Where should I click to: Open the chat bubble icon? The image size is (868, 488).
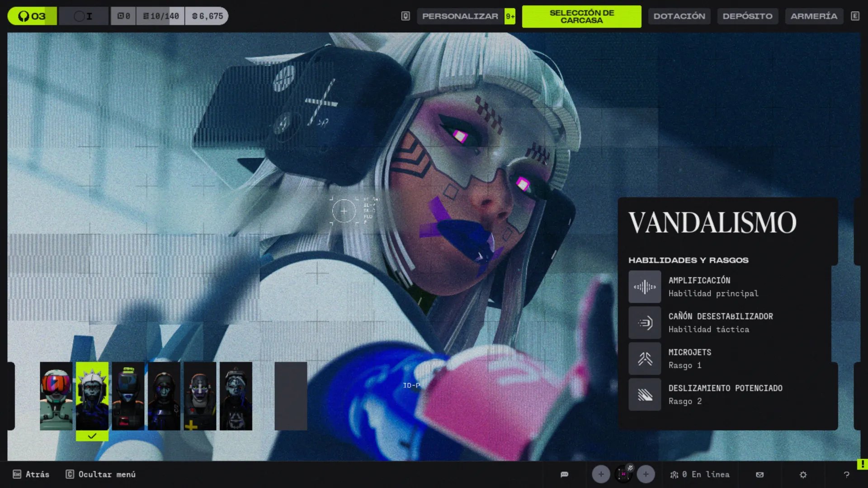[564, 474]
